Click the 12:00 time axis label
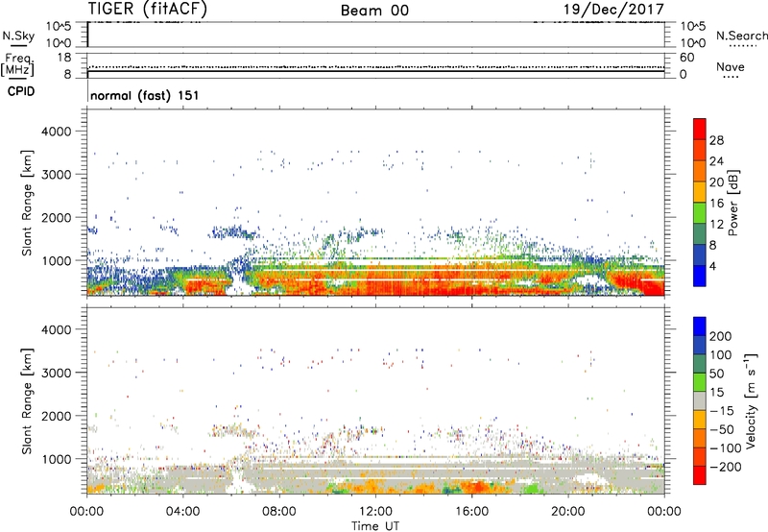 pos(375,512)
